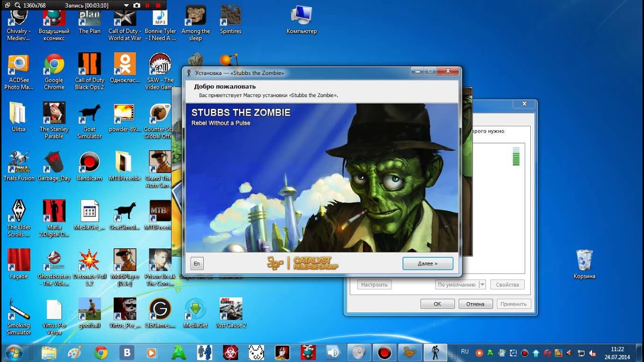
Task: Select the MTBFreeride folder icon
Action: (x=125, y=166)
